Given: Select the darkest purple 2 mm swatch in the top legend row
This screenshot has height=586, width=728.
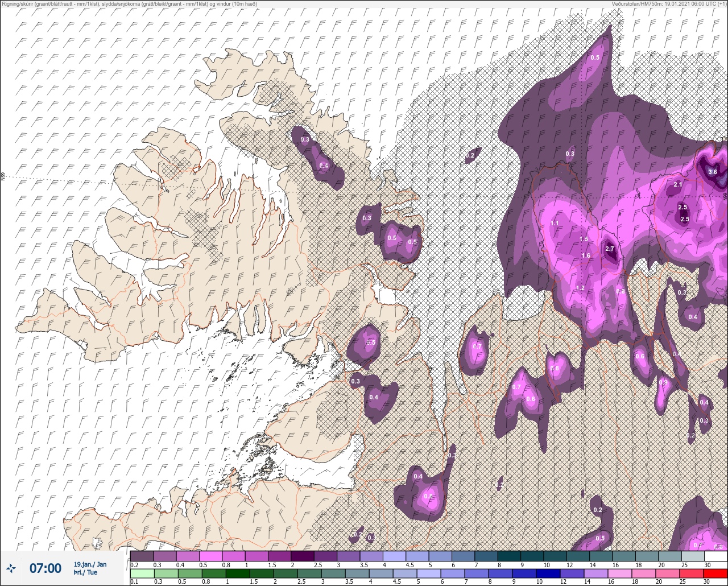Looking at the screenshot, I should click(302, 556).
